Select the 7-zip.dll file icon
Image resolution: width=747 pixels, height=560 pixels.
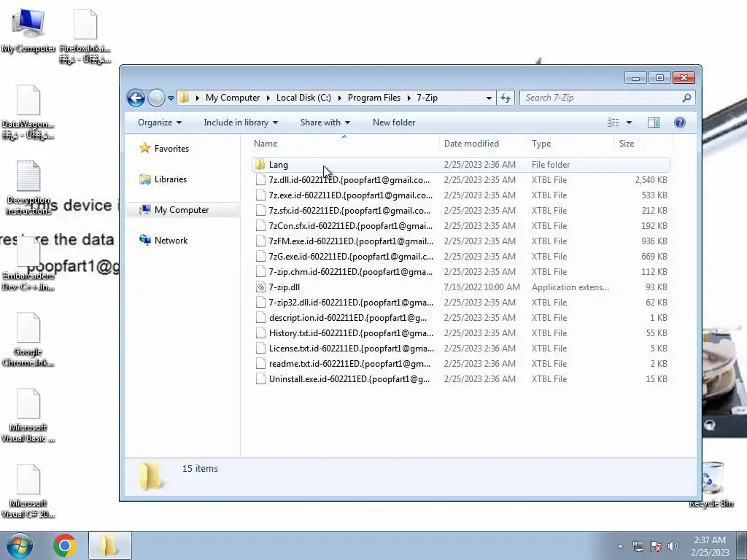pyautogui.click(x=260, y=287)
